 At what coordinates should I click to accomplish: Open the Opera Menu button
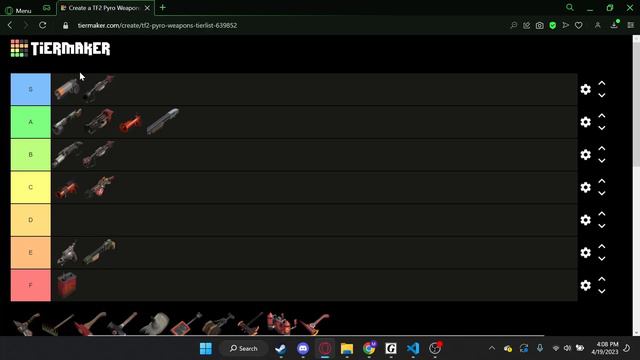click(18, 11)
